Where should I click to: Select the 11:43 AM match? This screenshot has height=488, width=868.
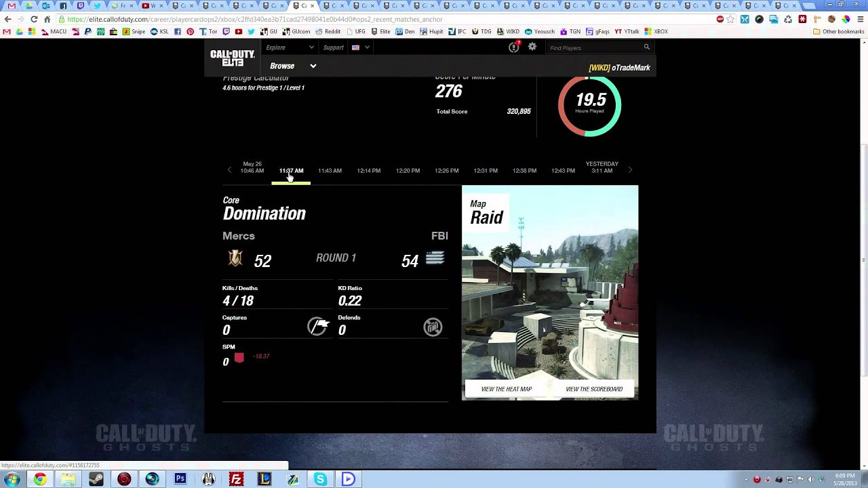click(330, 171)
